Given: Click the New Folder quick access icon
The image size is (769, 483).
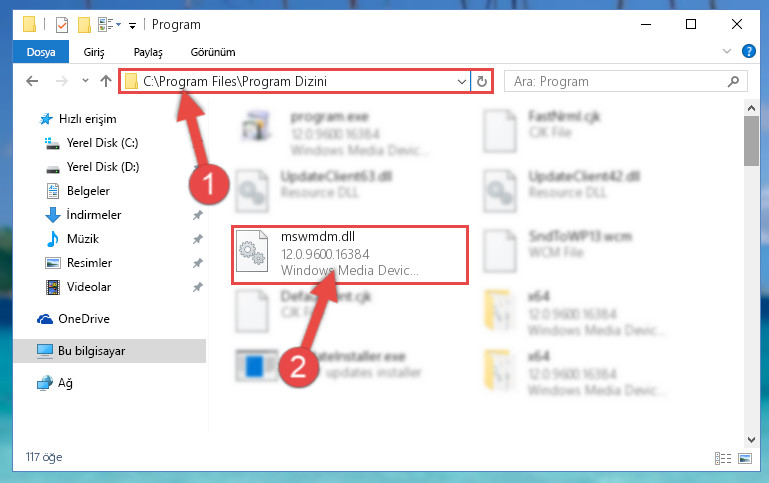Looking at the screenshot, I should (84, 25).
